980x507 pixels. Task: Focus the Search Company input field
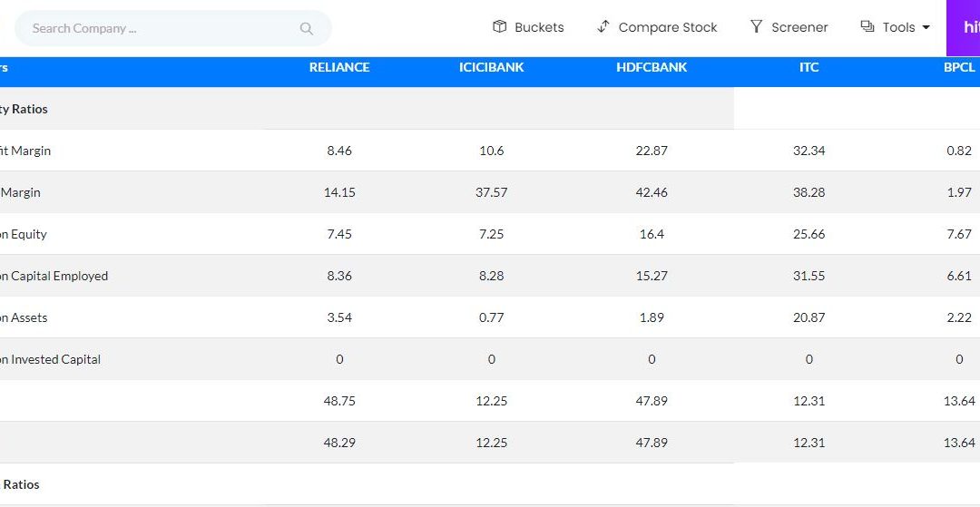[173, 28]
